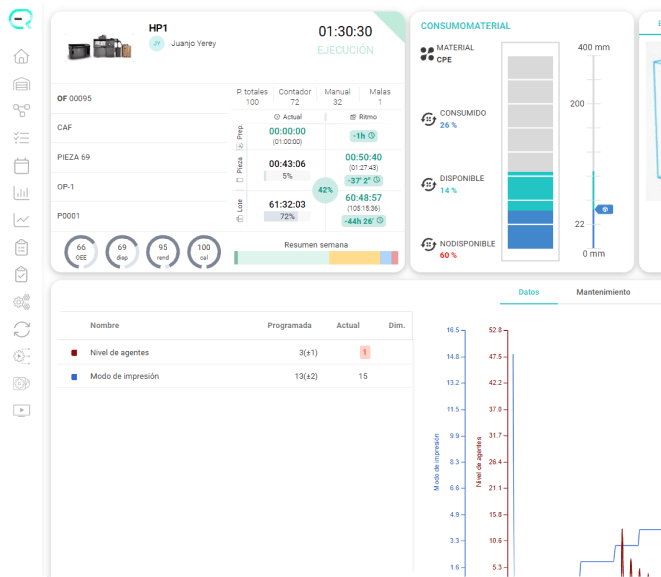Viewport: 661px width, 577px height.
Task: Click the material level bar gauge
Action: tap(530, 152)
